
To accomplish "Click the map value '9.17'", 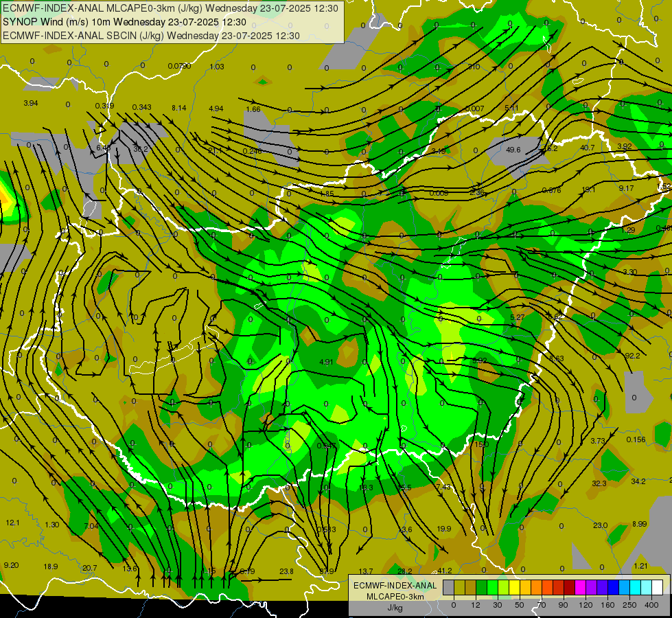I will (626, 188).
